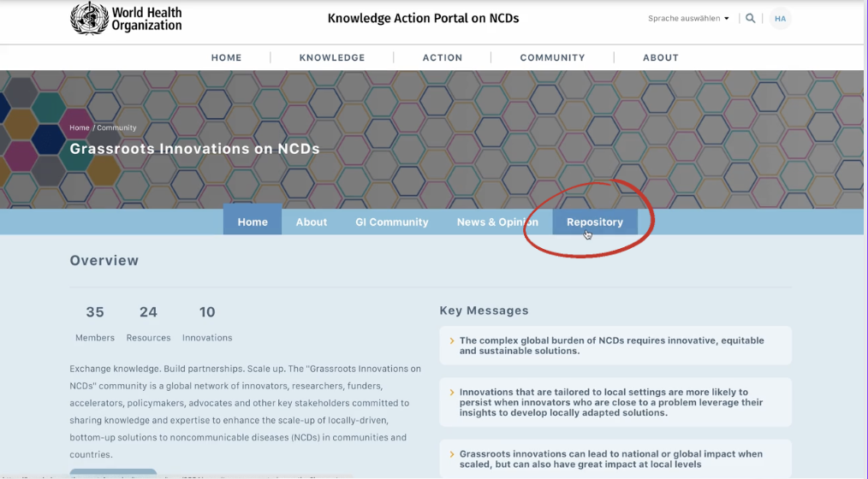Open the search magnifier icon
The height and width of the screenshot is (479, 868).
tap(751, 18)
